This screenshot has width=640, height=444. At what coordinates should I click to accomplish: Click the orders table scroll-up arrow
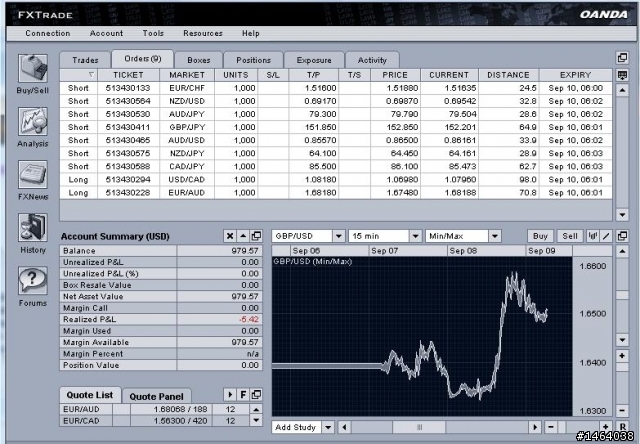(x=622, y=90)
